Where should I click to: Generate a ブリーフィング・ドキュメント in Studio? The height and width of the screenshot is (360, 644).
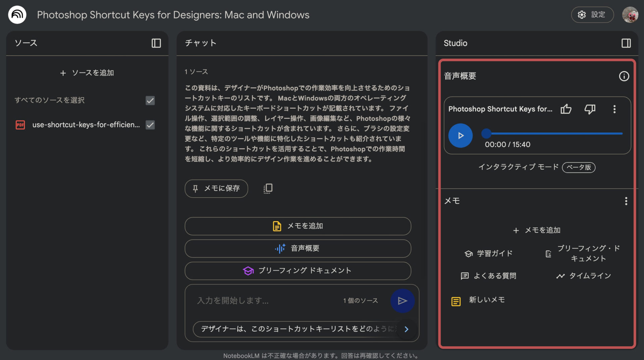(583, 254)
